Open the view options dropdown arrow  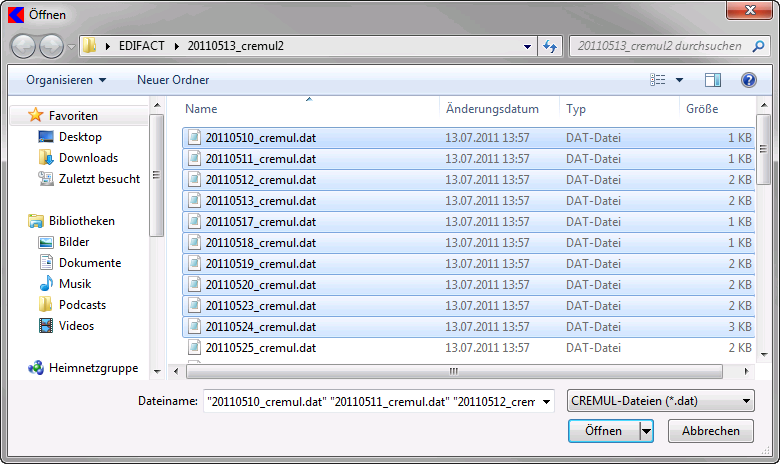tap(679, 80)
